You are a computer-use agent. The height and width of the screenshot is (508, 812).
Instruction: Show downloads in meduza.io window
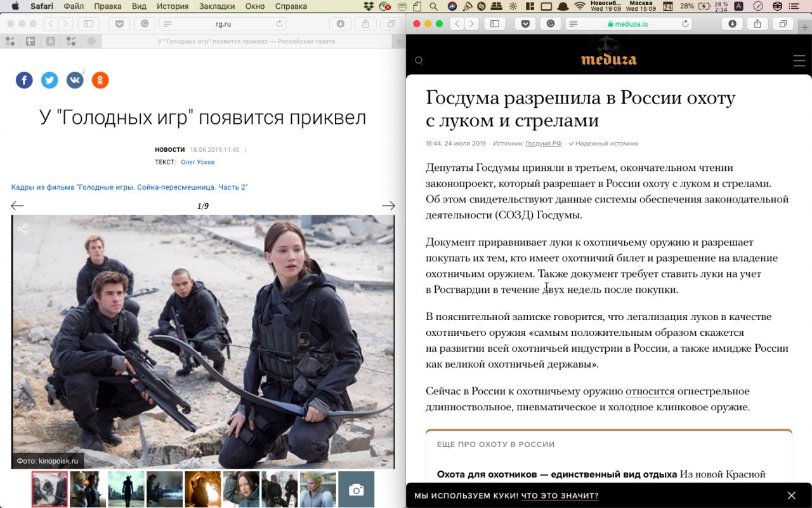[732, 23]
